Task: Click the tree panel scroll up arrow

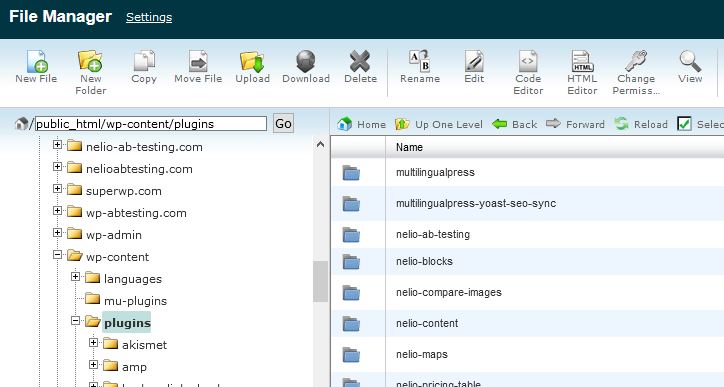Action: (320, 145)
